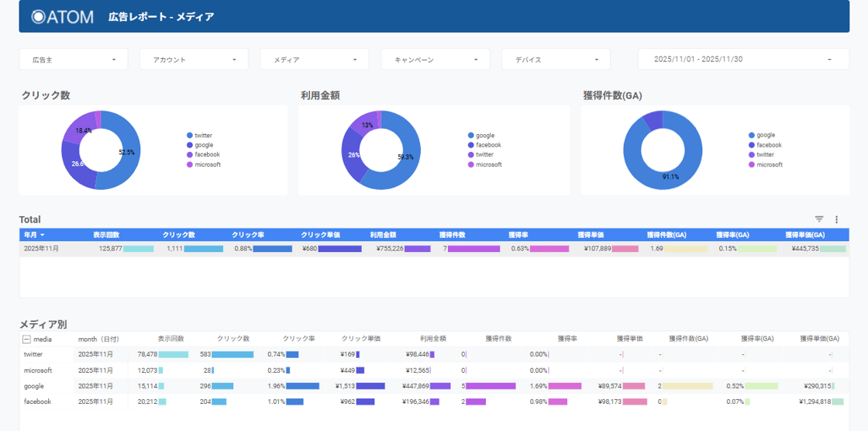Open the デバイス dropdown filter
The image size is (868, 431).
click(556, 60)
